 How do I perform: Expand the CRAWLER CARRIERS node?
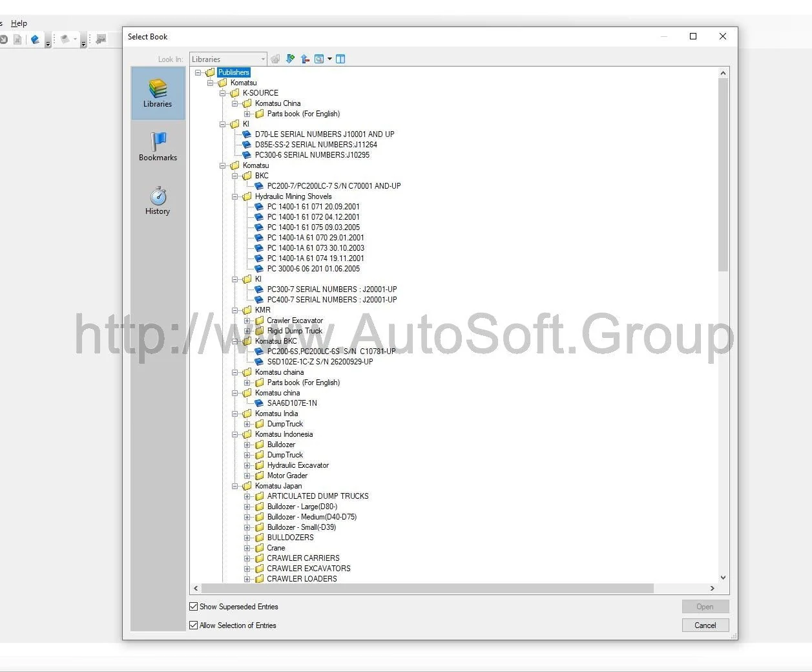tap(247, 558)
